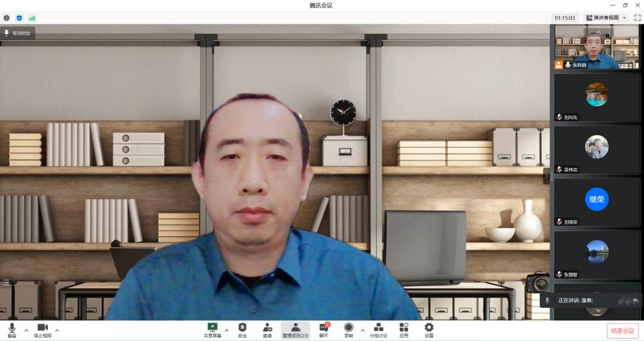Select 刘继荣 participant tile
Viewport: 644px width, 341px height.
point(597,201)
